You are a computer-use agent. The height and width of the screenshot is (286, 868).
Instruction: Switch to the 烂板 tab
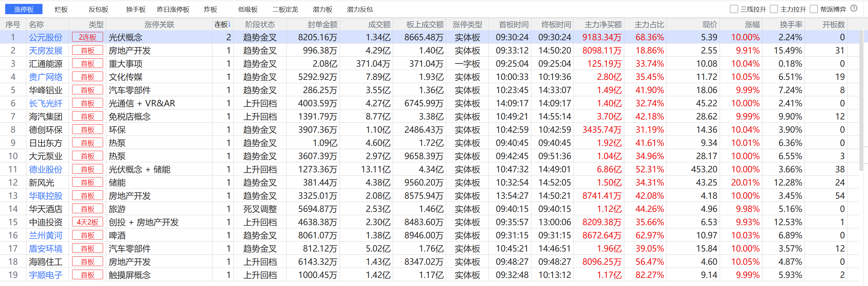(61, 9)
